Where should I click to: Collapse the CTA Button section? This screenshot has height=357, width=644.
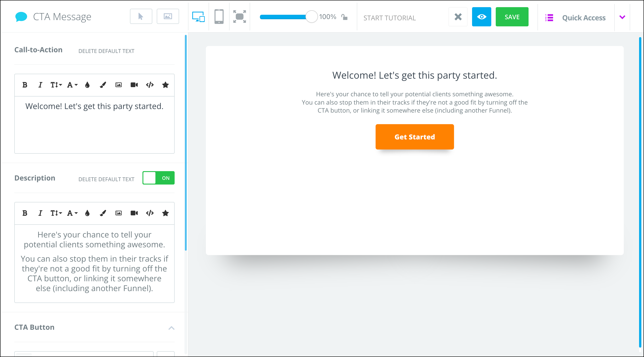171,328
